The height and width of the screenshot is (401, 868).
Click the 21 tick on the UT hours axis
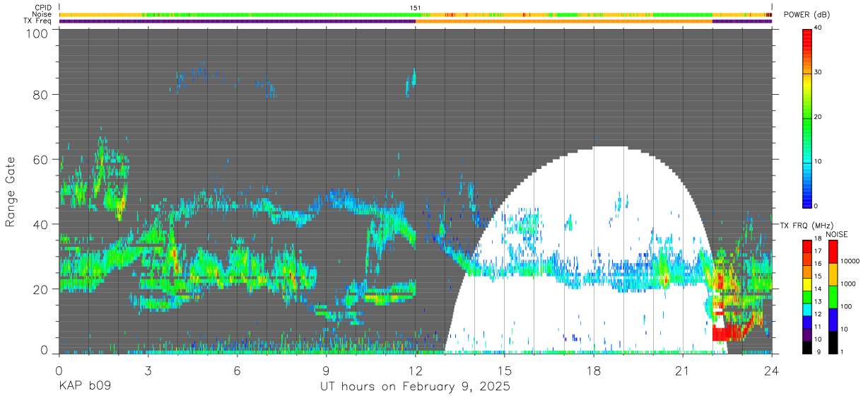pyautogui.click(x=683, y=371)
